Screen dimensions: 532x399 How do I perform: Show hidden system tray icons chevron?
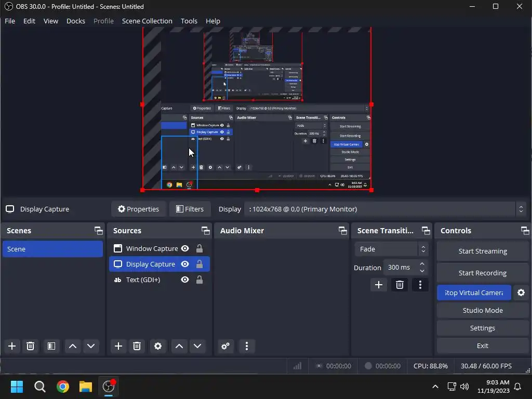tap(435, 387)
